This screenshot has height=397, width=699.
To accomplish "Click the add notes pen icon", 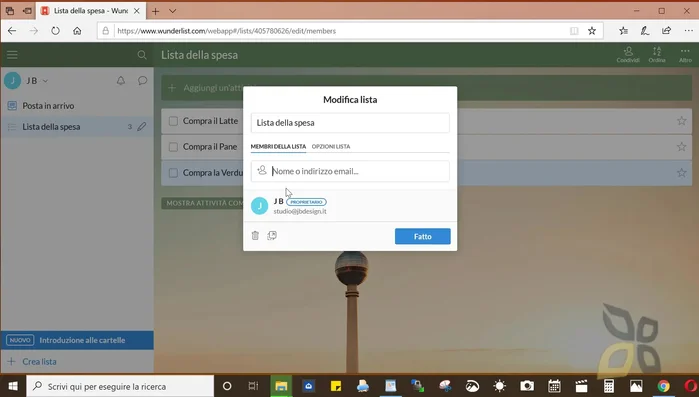I will click(645, 31).
